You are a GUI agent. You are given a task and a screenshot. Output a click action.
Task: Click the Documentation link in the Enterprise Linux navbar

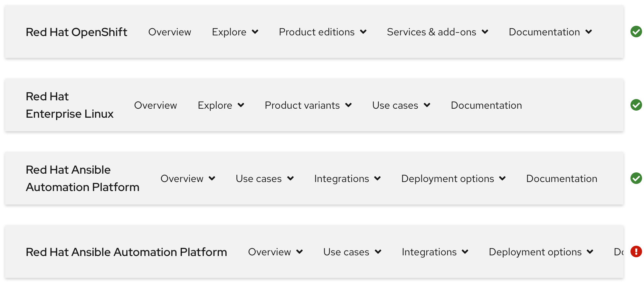pyautogui.click(x=486, y=105)
